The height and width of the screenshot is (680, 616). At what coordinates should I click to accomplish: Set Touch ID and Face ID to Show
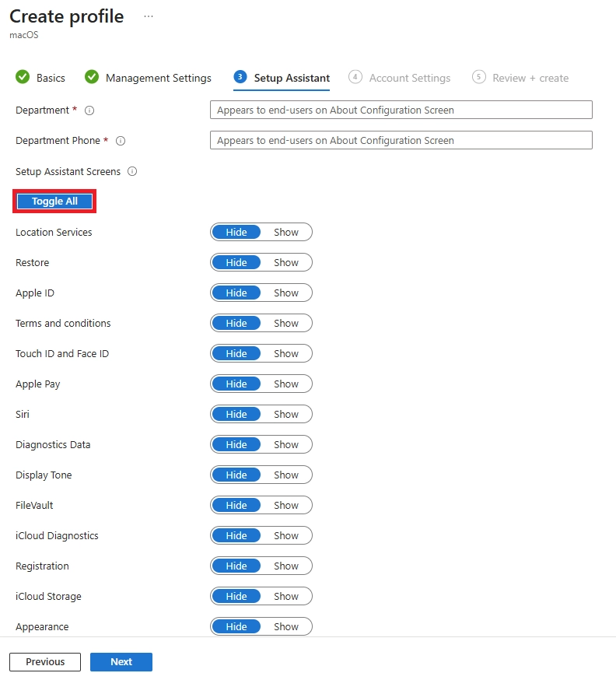tap(286, 353)
